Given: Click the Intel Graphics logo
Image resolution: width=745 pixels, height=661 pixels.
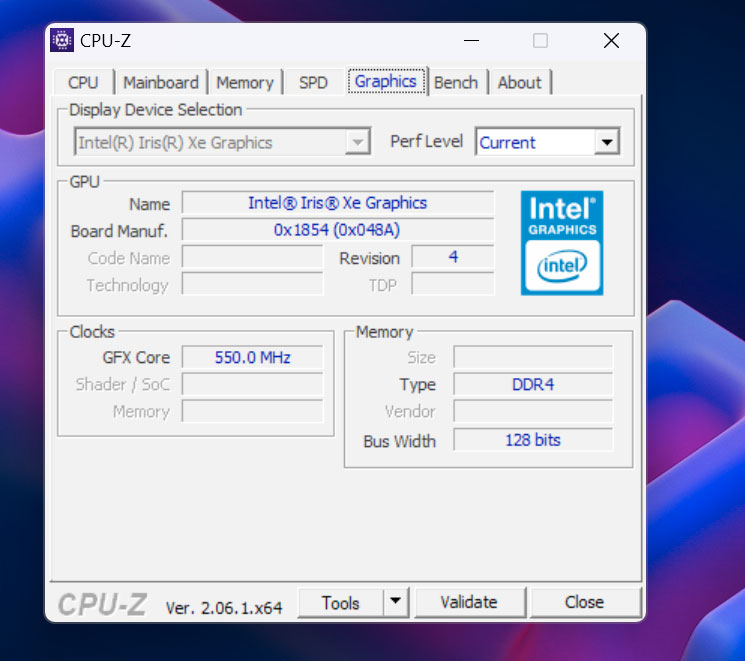Looking at the screenshot, I should 562,243.
